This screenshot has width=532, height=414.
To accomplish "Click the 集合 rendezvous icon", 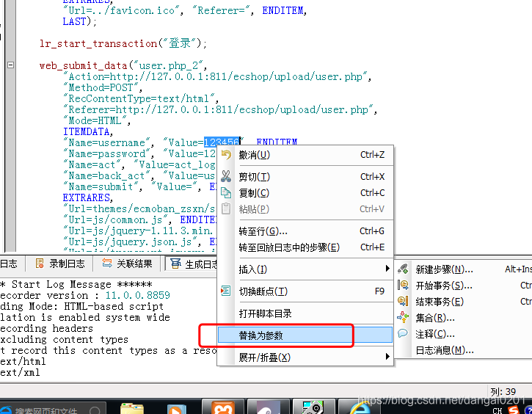I will (x=403, y=317).
